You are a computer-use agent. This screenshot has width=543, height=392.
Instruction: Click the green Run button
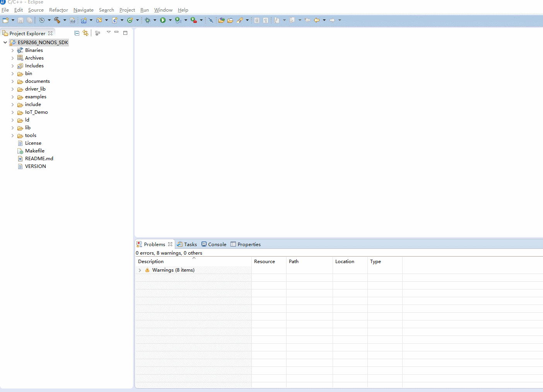coord(163,20)
